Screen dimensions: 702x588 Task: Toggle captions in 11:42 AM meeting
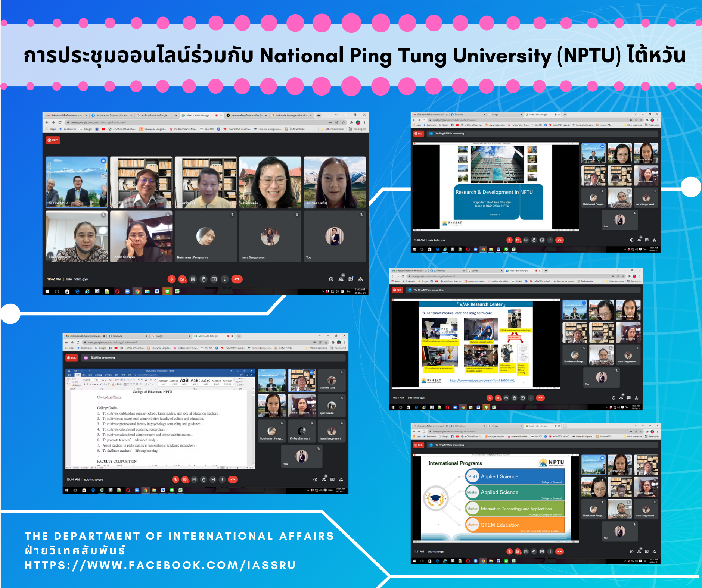coord(193,279)
